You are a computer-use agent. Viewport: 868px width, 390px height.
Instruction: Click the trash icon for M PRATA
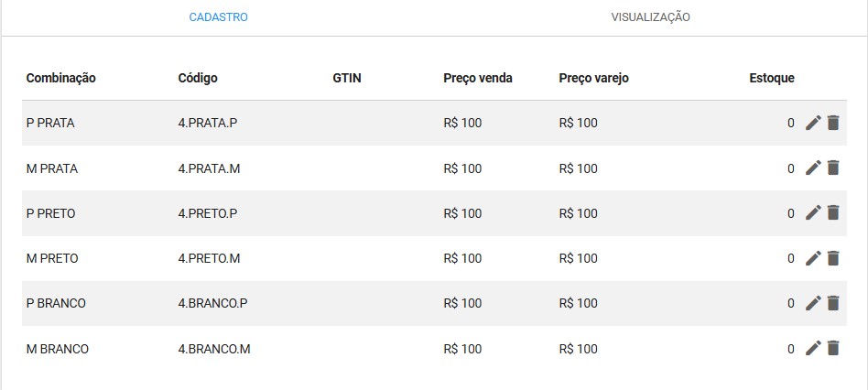tap(833, 168)
